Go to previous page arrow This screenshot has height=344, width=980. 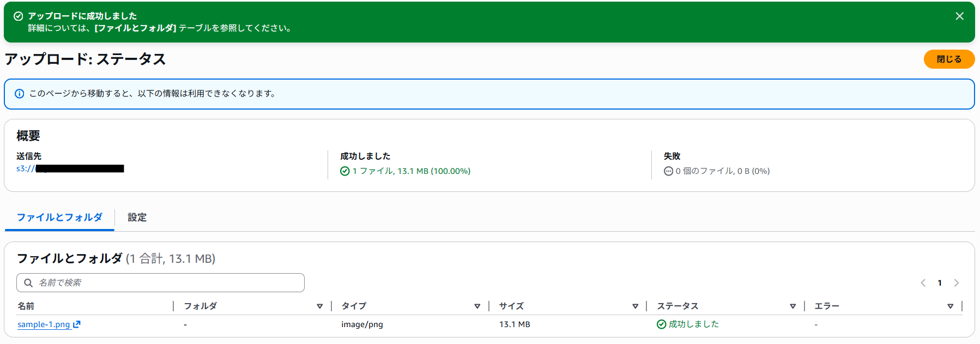(x=923, y=283)
